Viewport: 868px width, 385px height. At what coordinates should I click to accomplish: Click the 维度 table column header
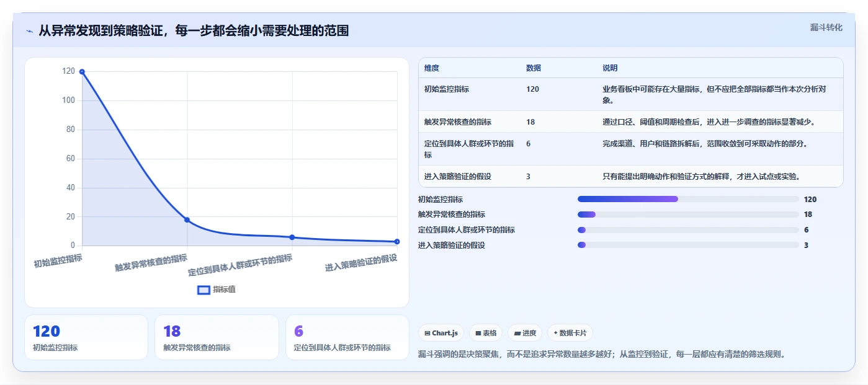[432, 68]
